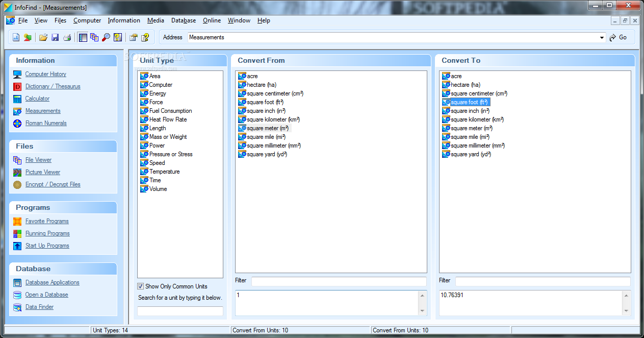Click the save floppy disk icon
Viewport: 644px width, 338px height.
[55, 37]
